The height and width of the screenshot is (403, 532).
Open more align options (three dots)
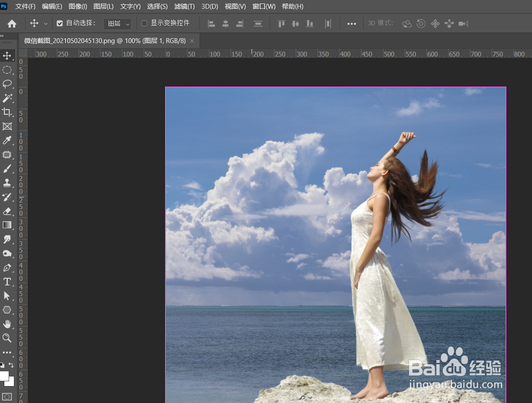click(352, 24)
